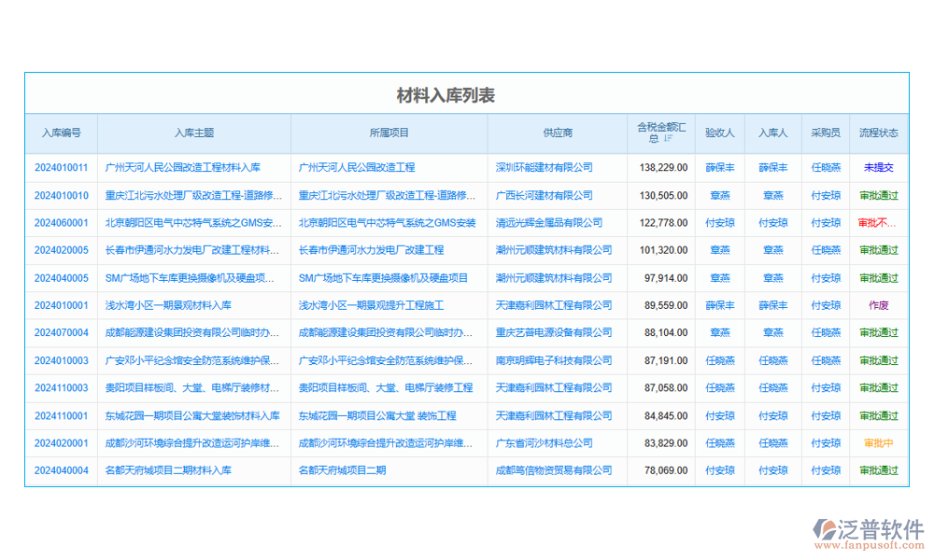Open project 广州天河人民公园改造工程
This screenshot has height=560, width=934.
[x=358, y=167]
